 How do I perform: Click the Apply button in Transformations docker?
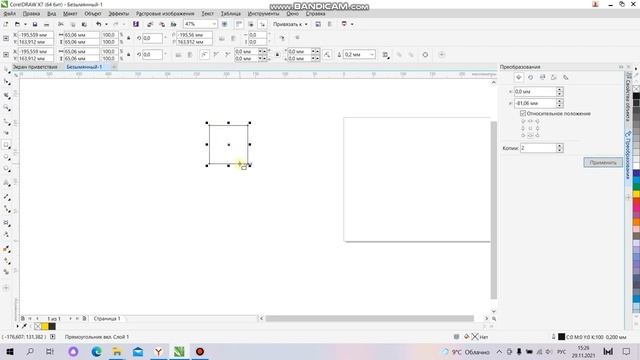pos(603,162)
